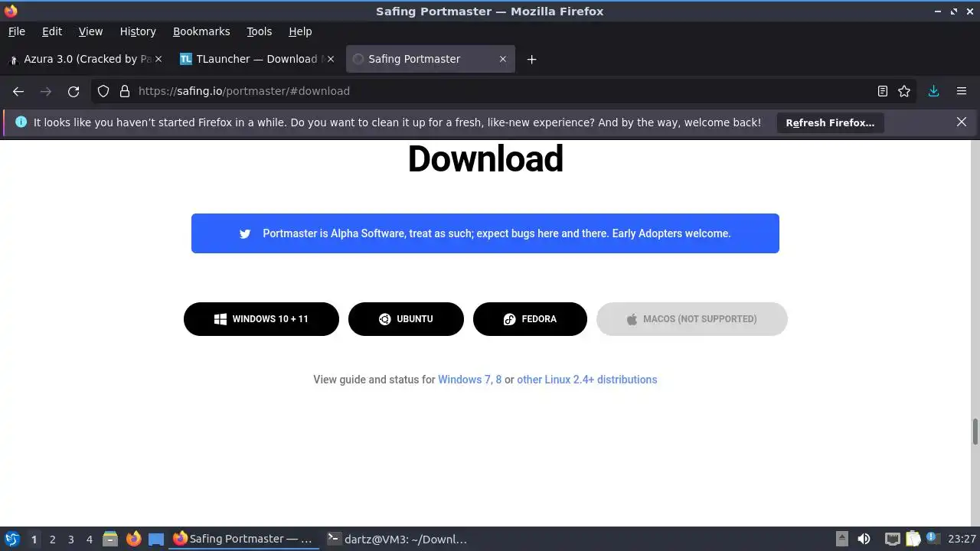
Task: Click the page vertical scrollbar thumb
Action: point(975,432)
